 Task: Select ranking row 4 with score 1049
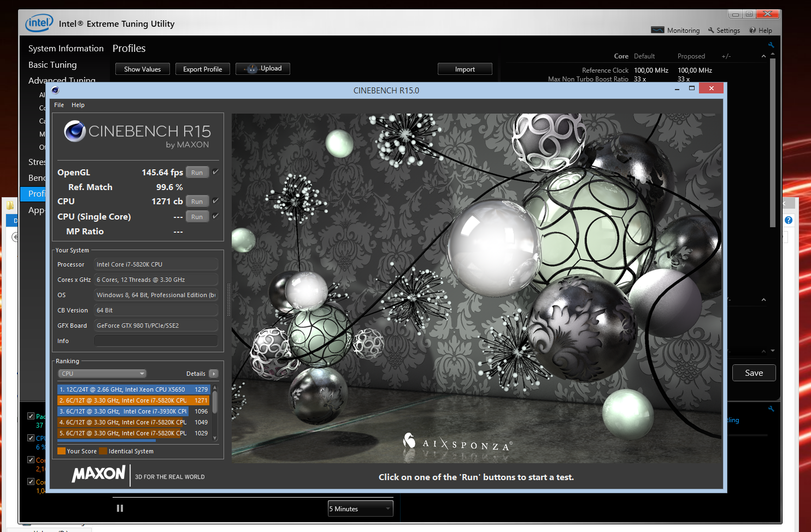(x=134, y=422)
